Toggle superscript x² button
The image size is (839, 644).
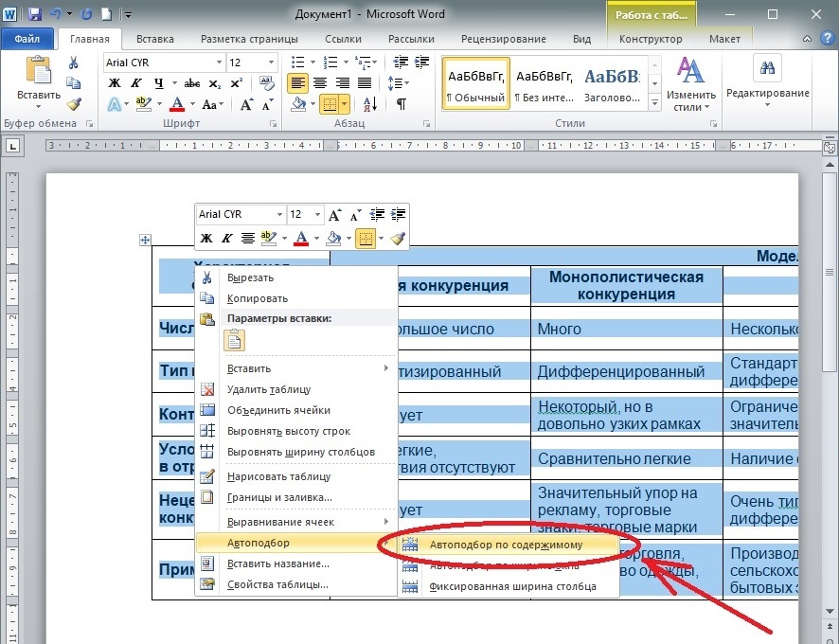point(236,83)
